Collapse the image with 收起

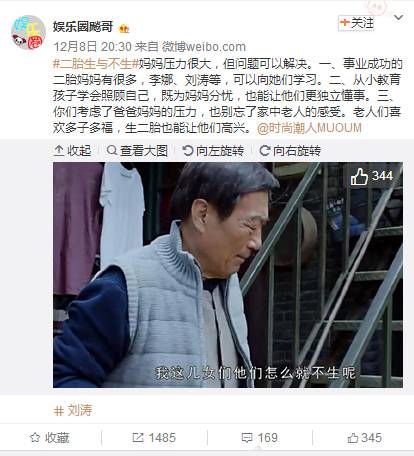click(72, 151)
